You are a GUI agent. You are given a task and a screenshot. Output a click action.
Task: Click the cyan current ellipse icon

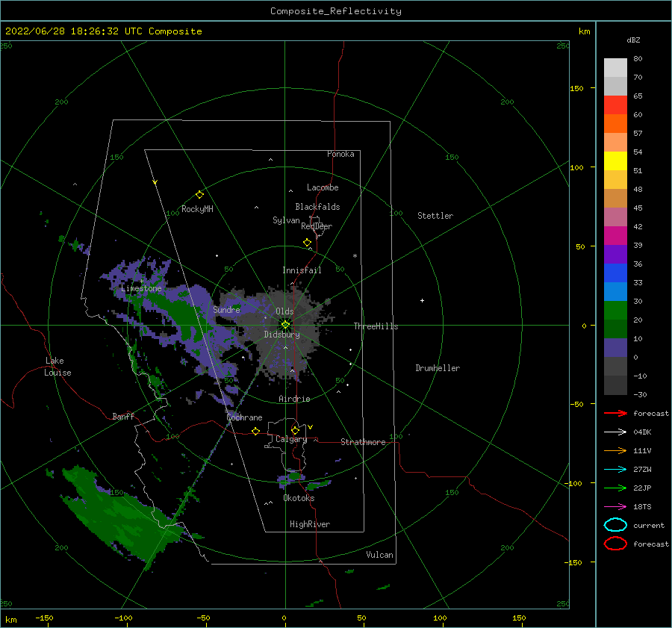(x=615, y=525)
